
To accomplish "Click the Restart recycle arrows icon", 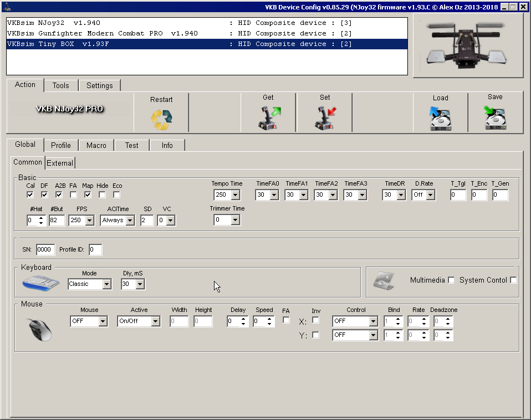I will tap(161, 120).
